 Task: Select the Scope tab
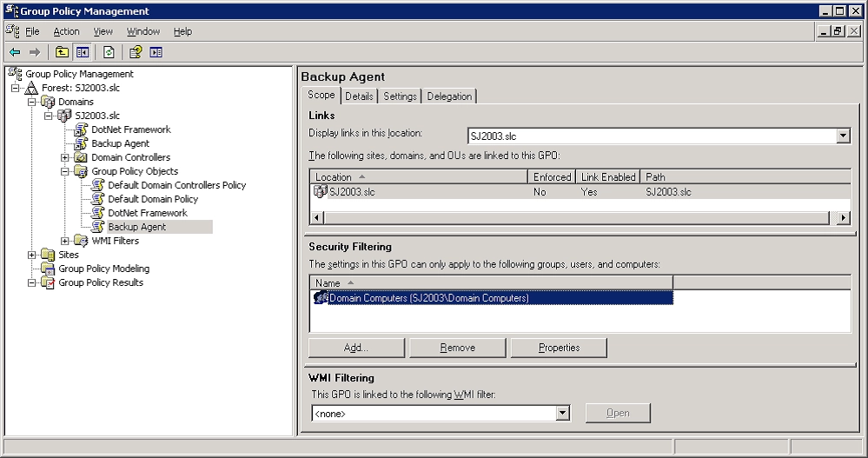pyautogui.click(x=321, y=96)
